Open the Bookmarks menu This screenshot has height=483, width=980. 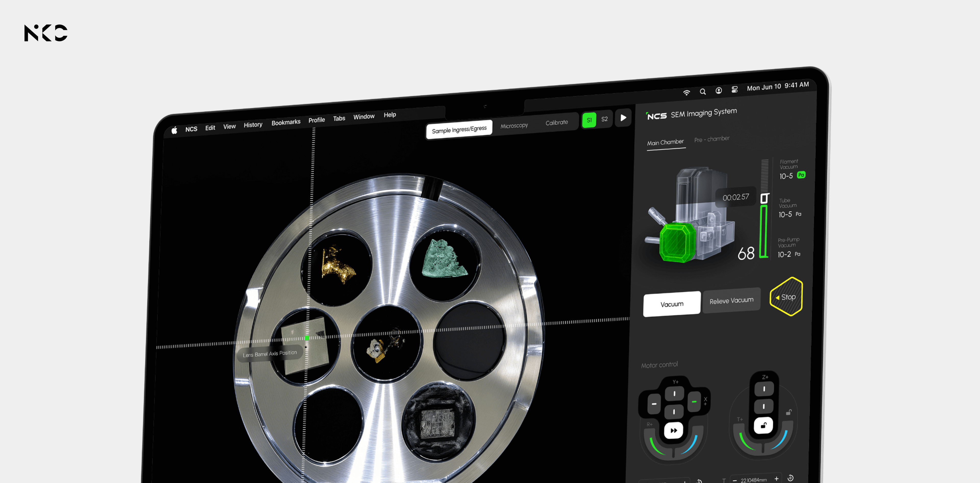click(x=286, y=122)
